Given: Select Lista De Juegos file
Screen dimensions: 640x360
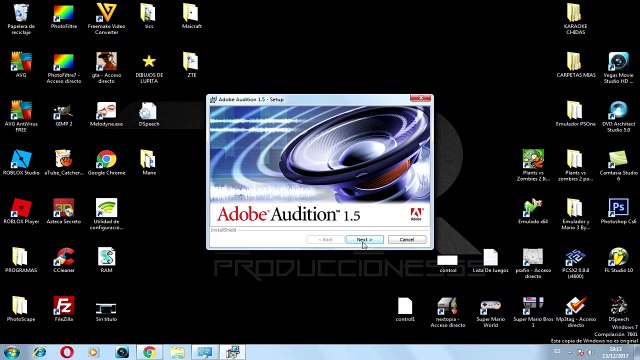Looking at the screenshot, I should click(x=491, y=260).
